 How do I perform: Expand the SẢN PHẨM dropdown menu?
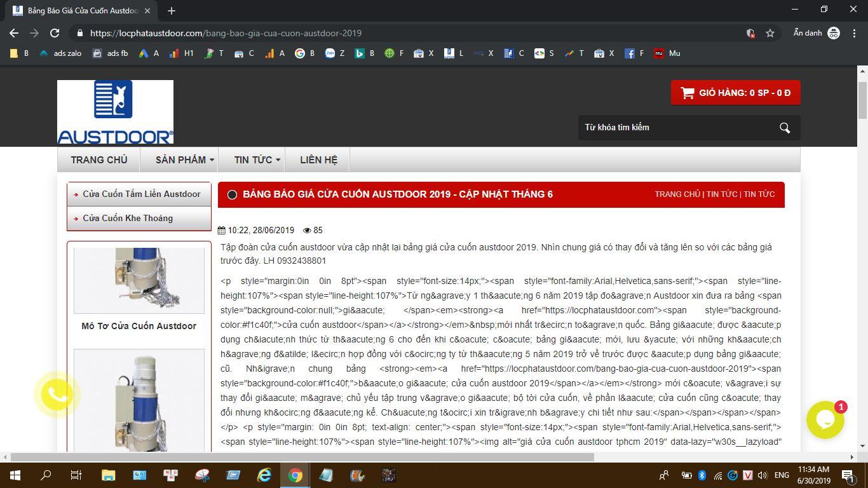184,159
